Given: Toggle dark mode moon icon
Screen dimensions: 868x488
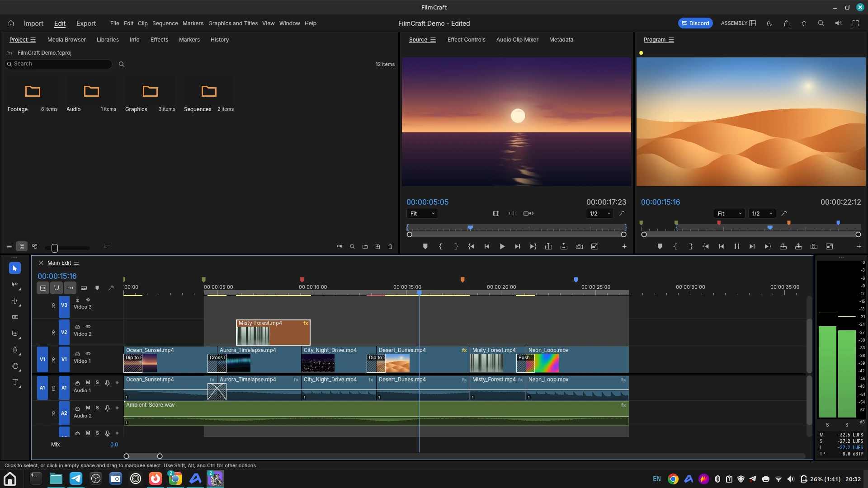Looking at the screenshot, I should tap(769, 23).
